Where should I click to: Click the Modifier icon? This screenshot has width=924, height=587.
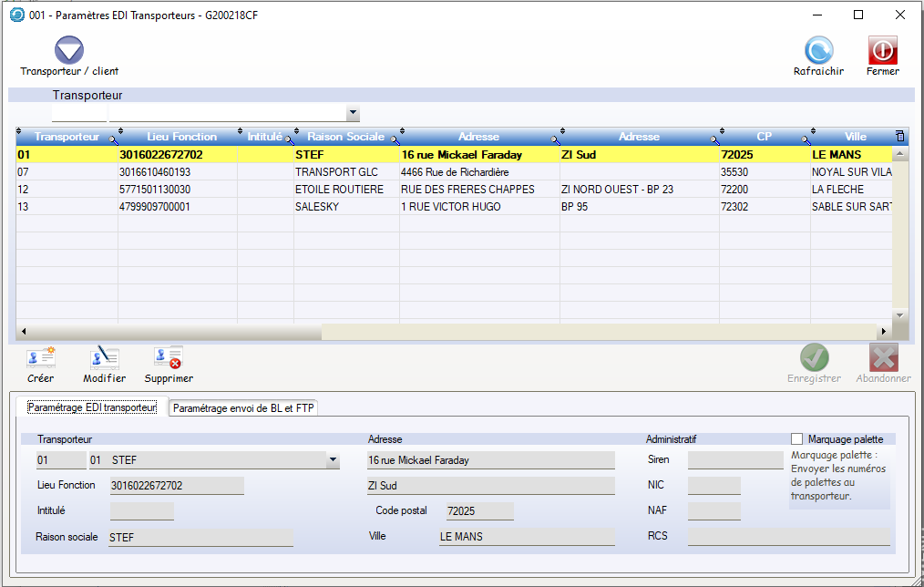[104, 357]
